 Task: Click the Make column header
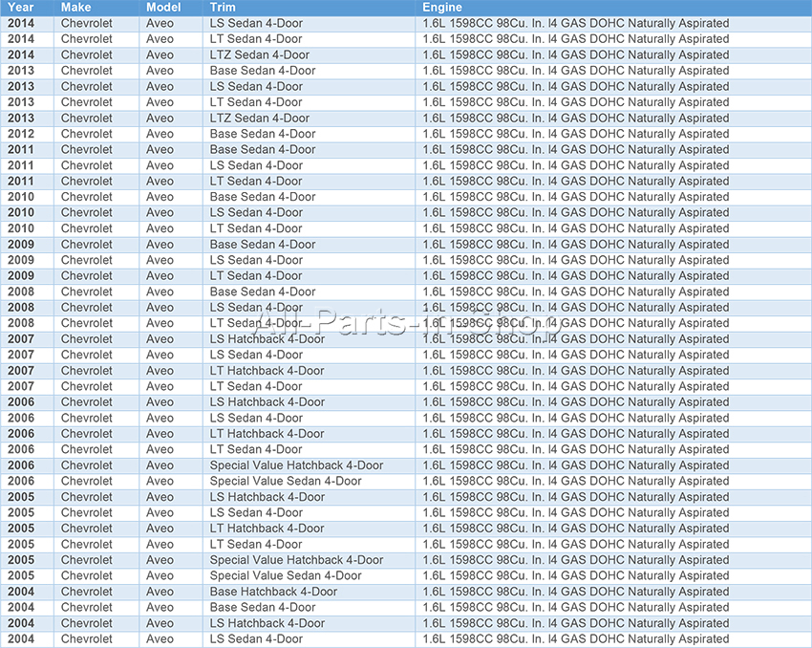76,8
